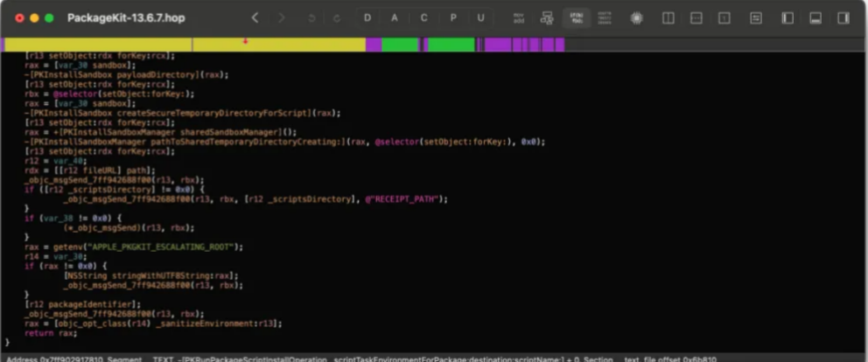The width and height of the screenshot is (868, 362).
Task: Mark selection as ASCII with A button
Action: click(x=395, y=18)
